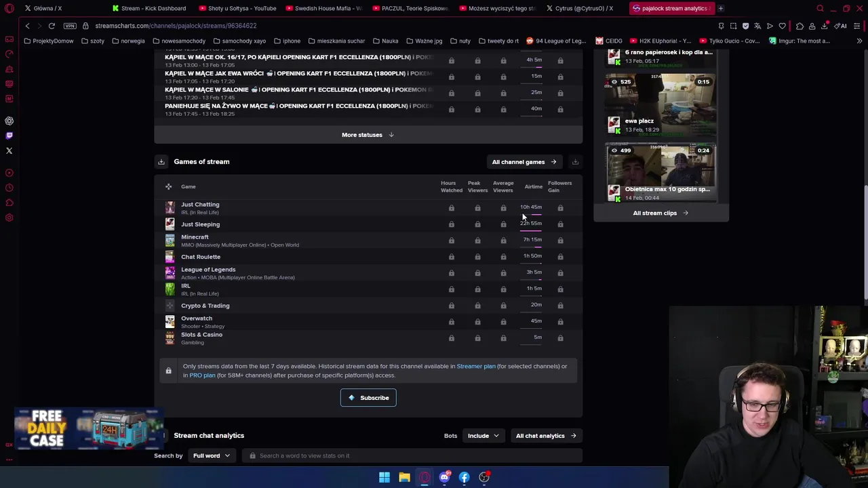The image size is (868, 488).
Task: Open the norwegia bookmark folder
Action: (x=127, y=41)
